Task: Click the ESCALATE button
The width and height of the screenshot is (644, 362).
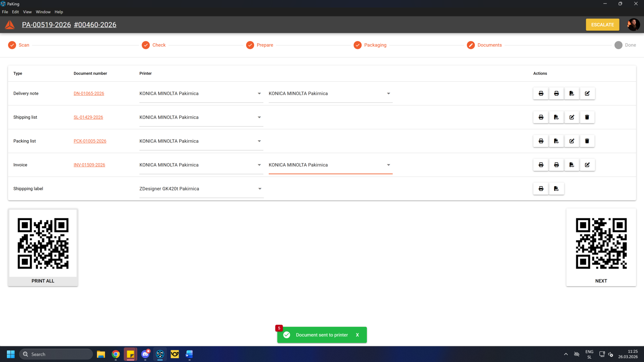Action: [603, 25]
